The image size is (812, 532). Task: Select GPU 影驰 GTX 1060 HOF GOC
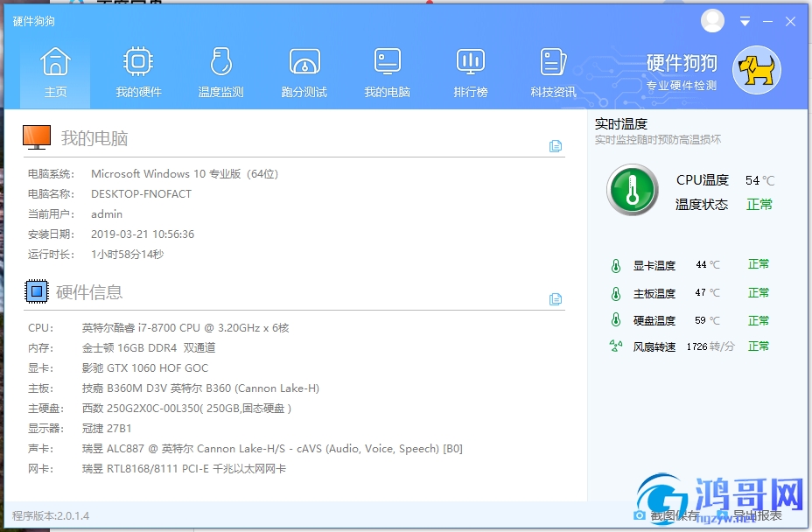pyautogui.click(x=145, y=368)
